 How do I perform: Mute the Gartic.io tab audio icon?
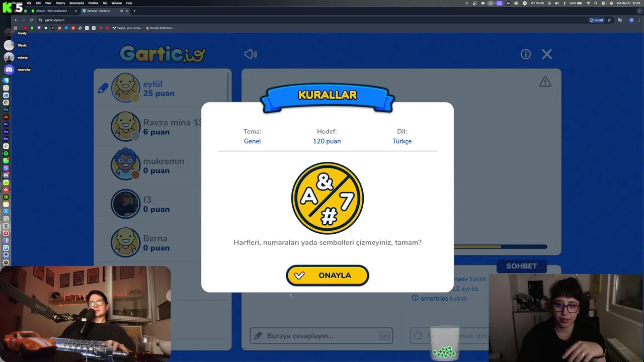point(121,11)
